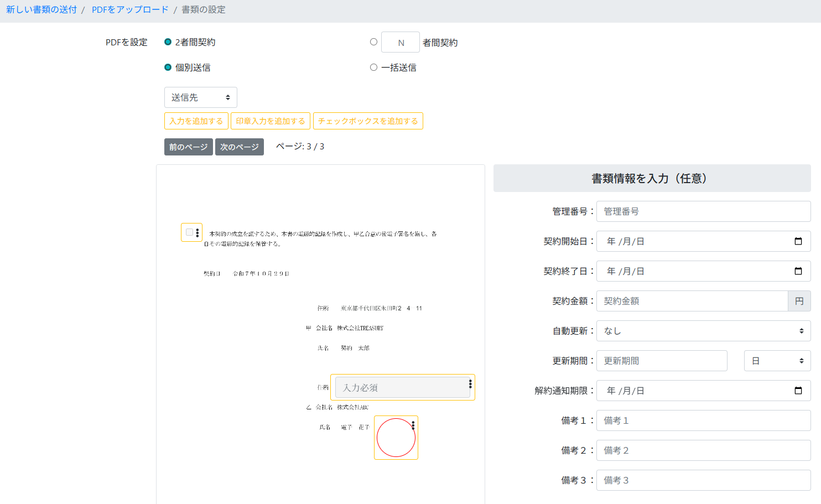821x504 pixels.
Task: Click the 契約開始日 date field
Action: pos(704,241)
